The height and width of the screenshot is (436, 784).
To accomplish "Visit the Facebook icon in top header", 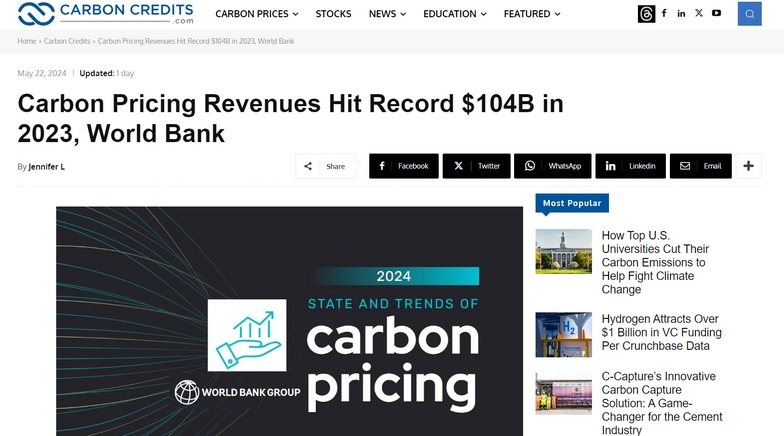I will [x=665, y=14].
